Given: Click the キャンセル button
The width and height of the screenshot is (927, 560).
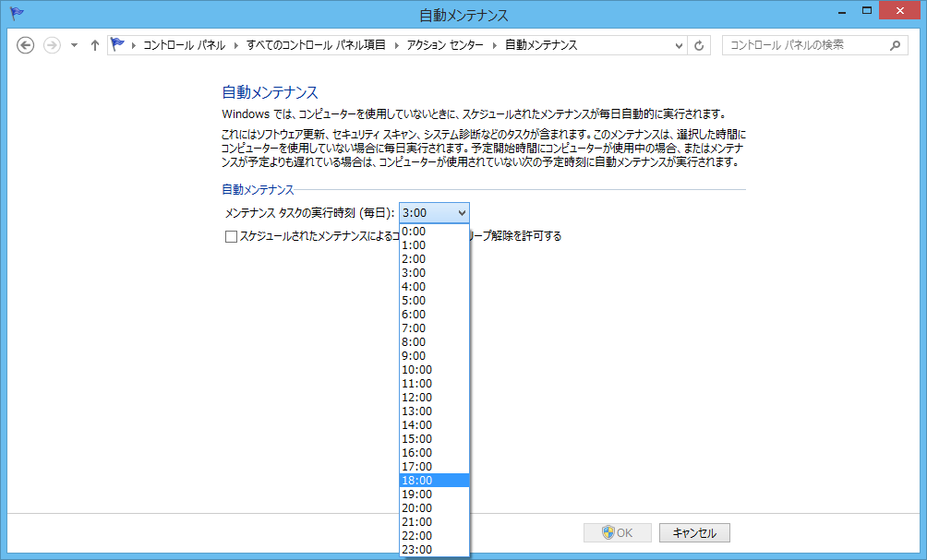Looking at the screenshot, I should pyautogui.click(x=694, y=533).
